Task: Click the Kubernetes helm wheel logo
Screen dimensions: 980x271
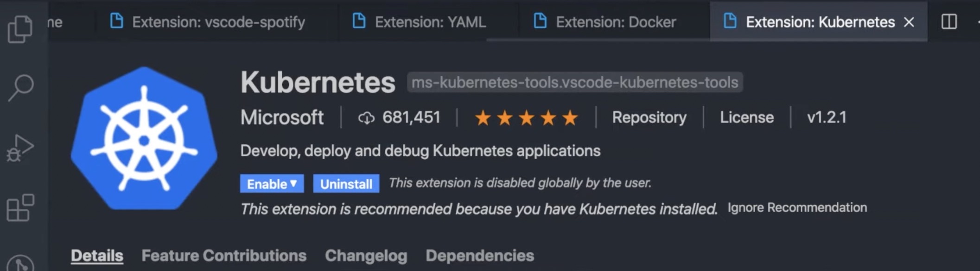Action: coord(144,138)
